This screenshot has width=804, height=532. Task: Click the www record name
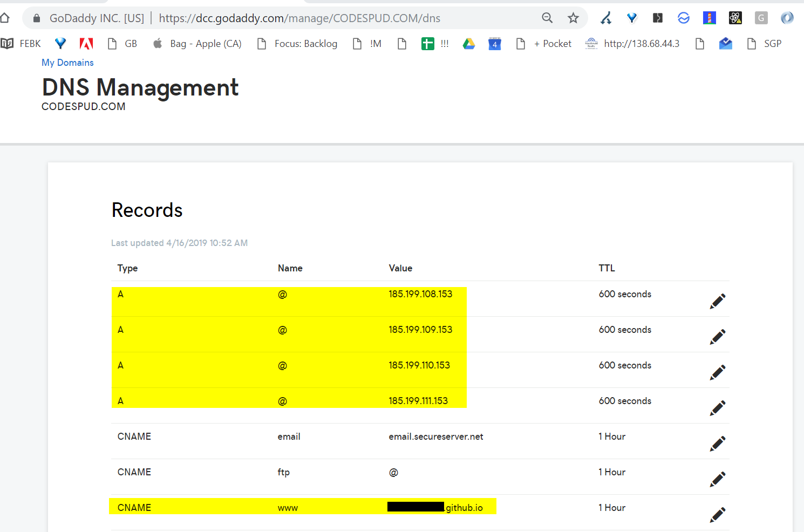click(x=288, y=508)
